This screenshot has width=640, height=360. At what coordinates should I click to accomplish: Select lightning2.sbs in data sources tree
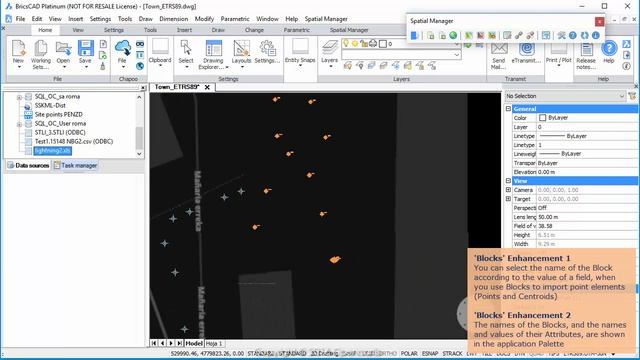[53, 151]
